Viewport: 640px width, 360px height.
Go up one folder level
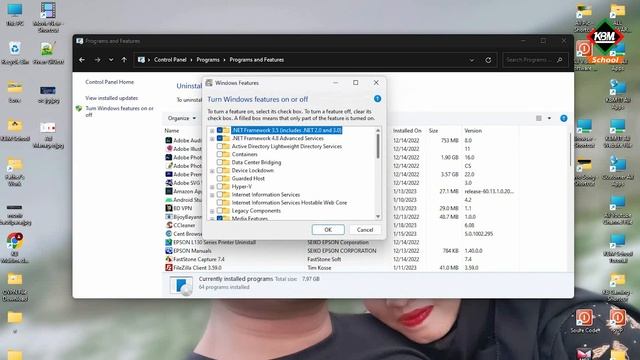(124, 60)
